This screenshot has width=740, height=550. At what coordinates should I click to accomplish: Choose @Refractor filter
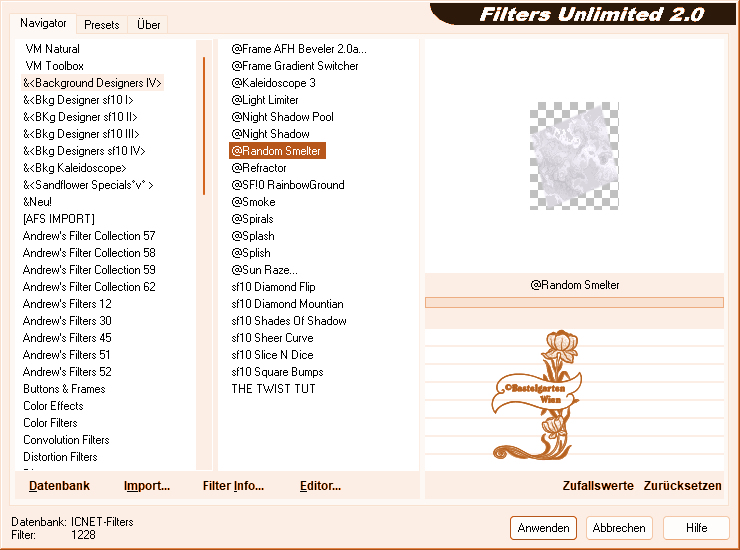[x=259, y=168]
